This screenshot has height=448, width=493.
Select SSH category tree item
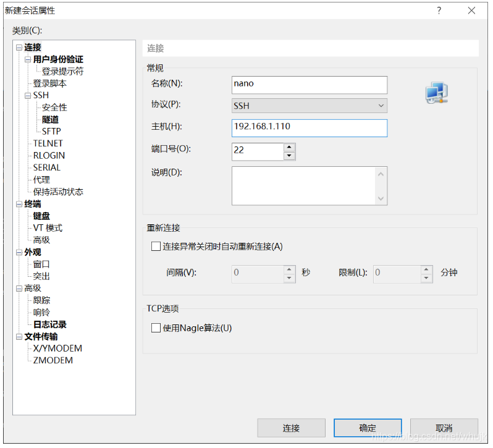[x=41, y=96]
